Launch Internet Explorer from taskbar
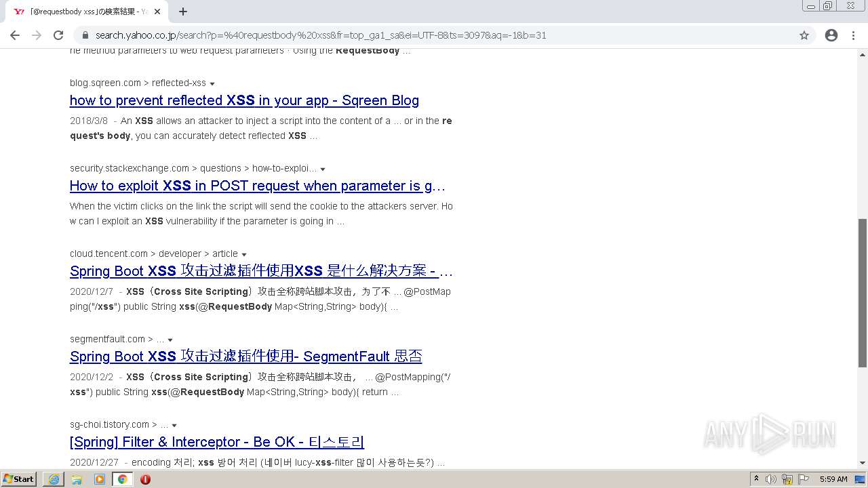The image size is (868, 488). tap(54, 479)
